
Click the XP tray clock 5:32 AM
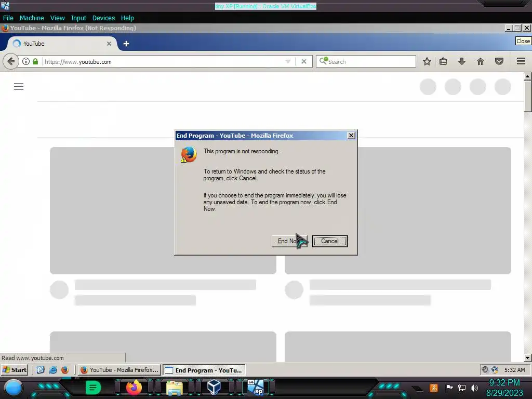514,370
